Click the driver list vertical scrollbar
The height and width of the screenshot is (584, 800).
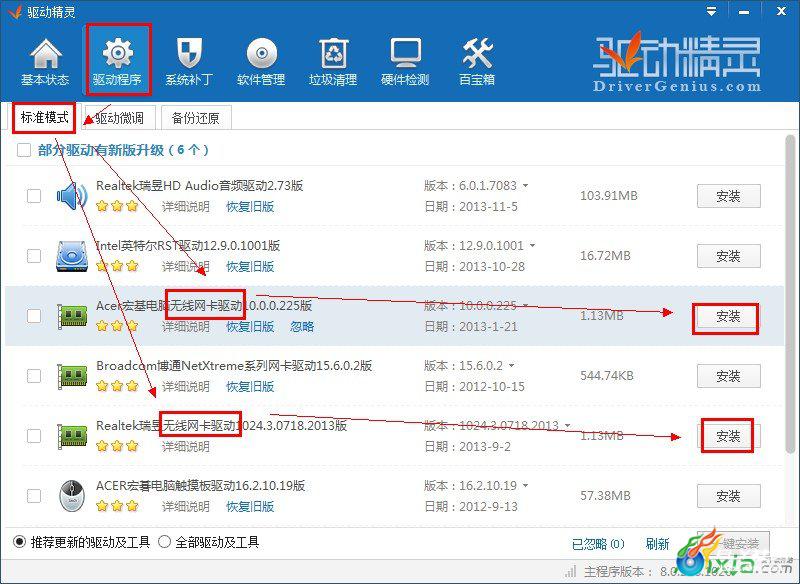point(790,293)
